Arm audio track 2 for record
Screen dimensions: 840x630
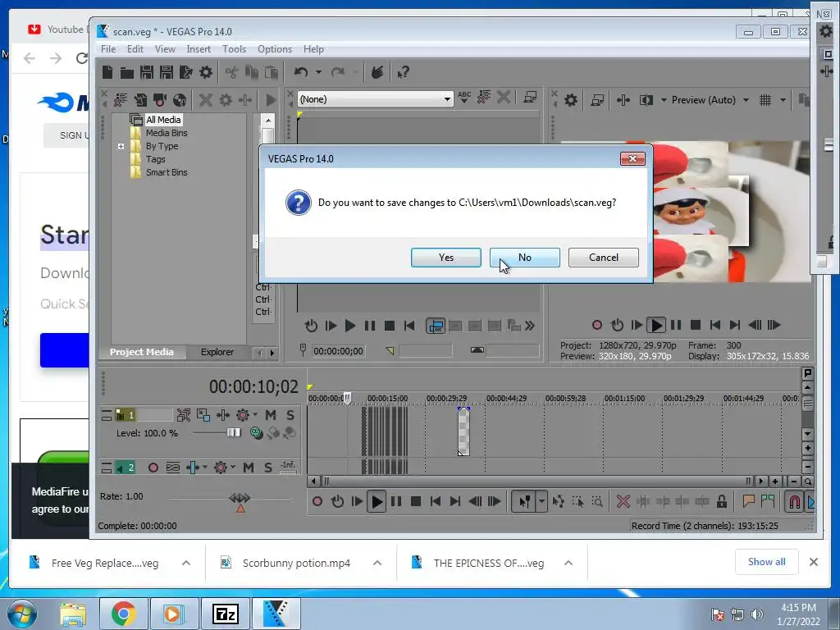pos(153,468)
